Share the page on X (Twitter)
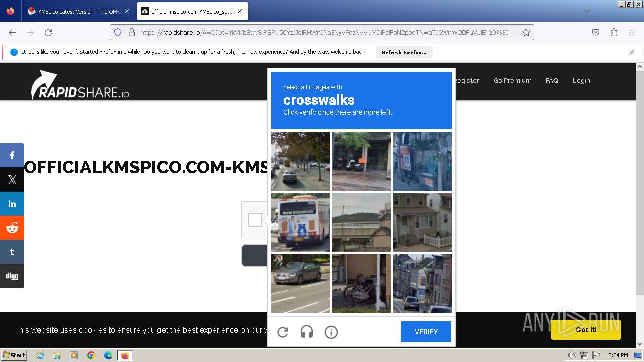The width and height of the screenshot is (644, 362). pos(12,179)
